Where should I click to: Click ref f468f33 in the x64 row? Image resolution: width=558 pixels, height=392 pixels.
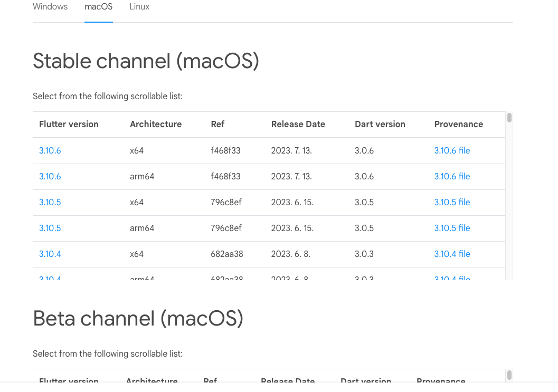[225, 151]
